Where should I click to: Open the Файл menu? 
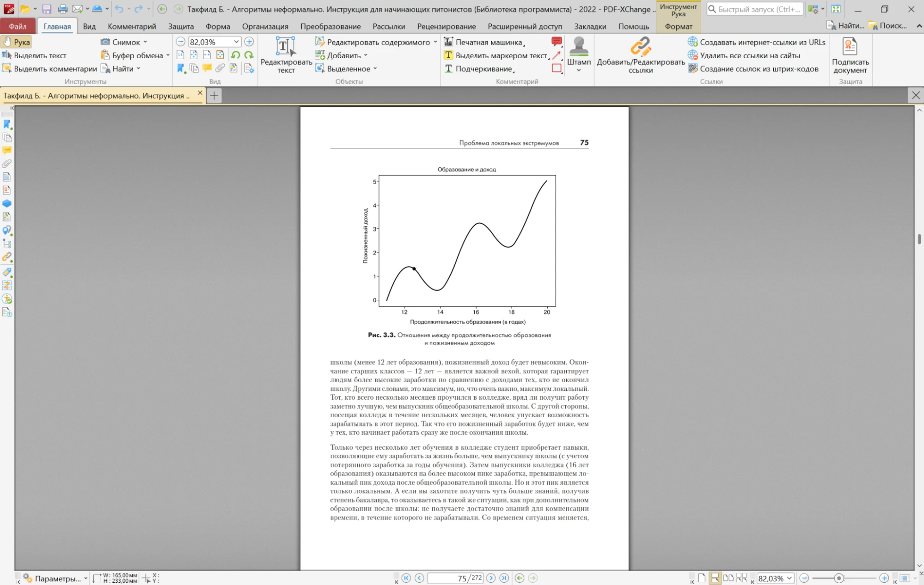[x=18, y=26]
